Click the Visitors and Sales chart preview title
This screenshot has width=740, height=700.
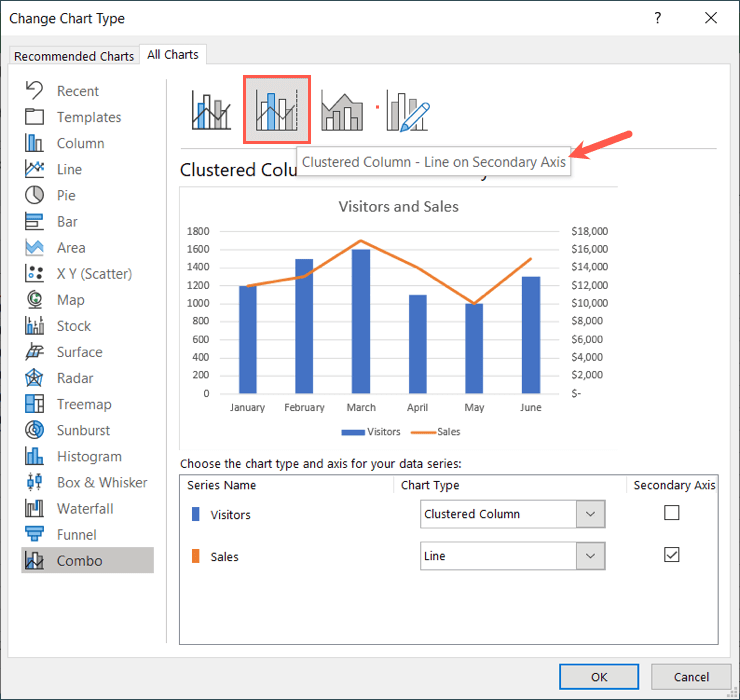click(x=398, y=207)
